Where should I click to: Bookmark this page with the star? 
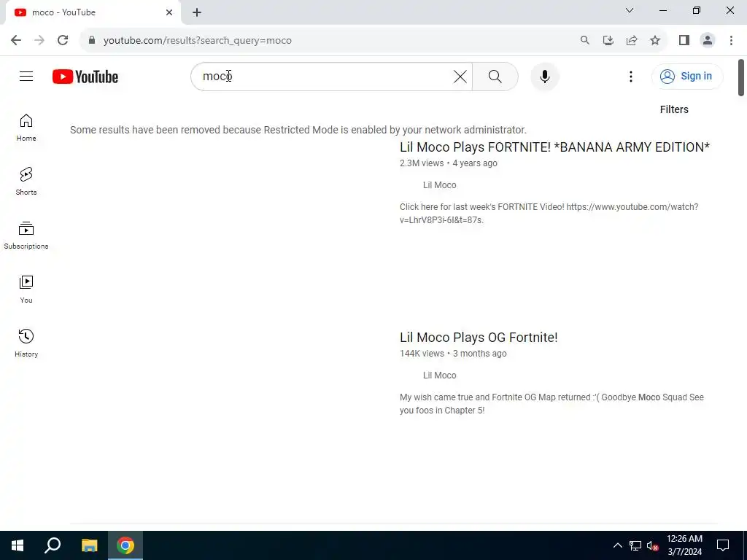[x=655, y=40]
